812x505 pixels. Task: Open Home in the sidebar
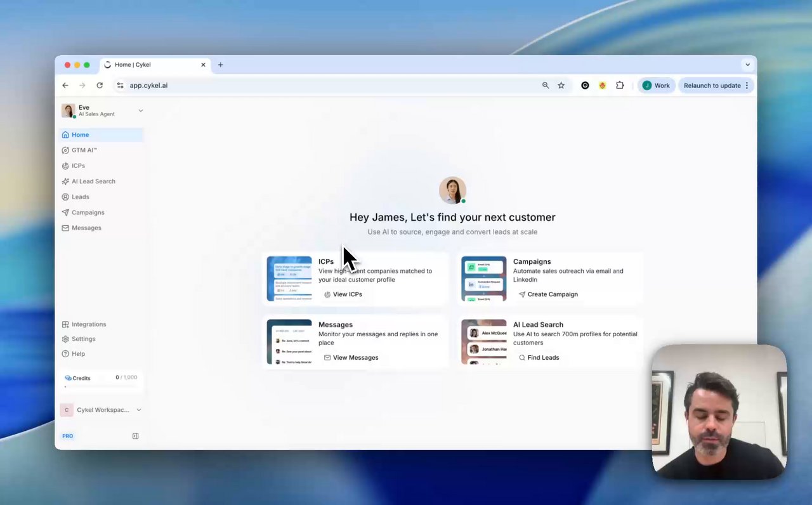(x=101, y=134)
